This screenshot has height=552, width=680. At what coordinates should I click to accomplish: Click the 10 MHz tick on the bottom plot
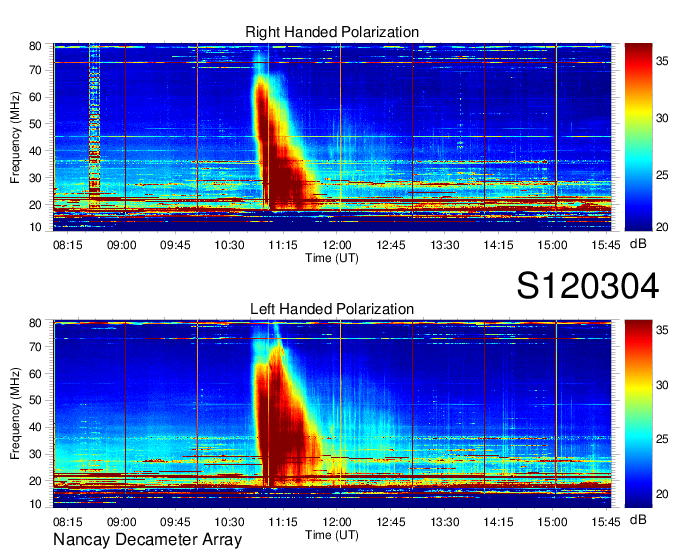click(x=35, y=504)
